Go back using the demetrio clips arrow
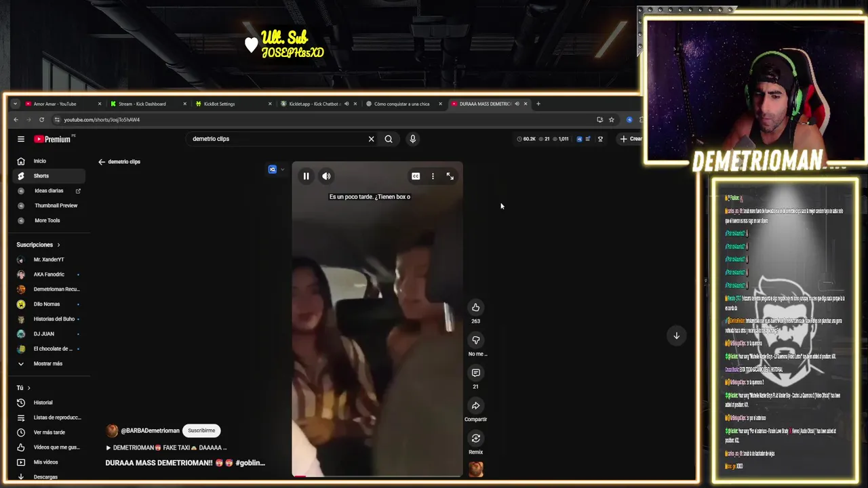868x488 pixels. click(102, 162)
